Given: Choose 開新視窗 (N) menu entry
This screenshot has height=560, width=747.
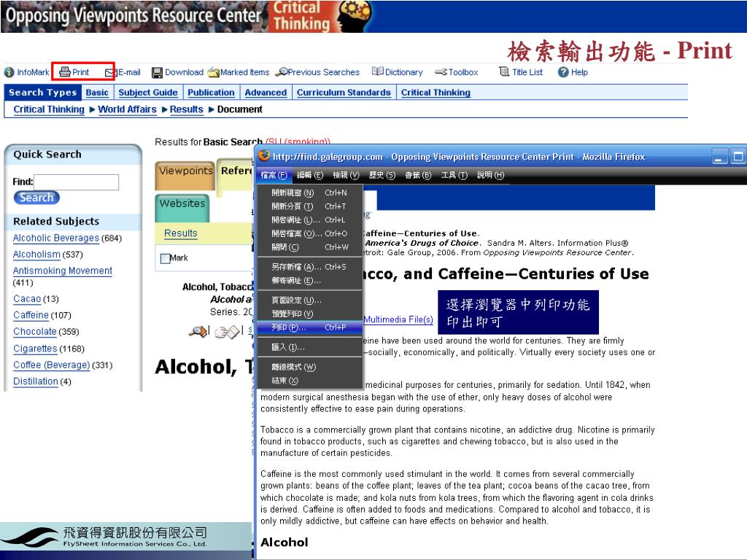Looking at the screenshot, I should 309,192.
